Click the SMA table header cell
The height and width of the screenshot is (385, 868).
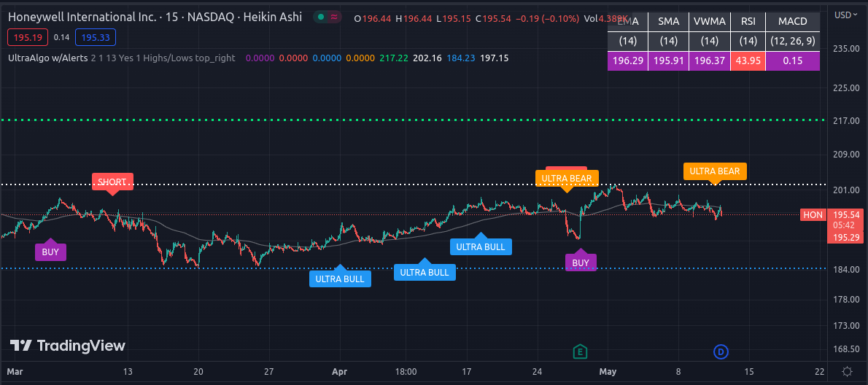(x=668, y=22)
